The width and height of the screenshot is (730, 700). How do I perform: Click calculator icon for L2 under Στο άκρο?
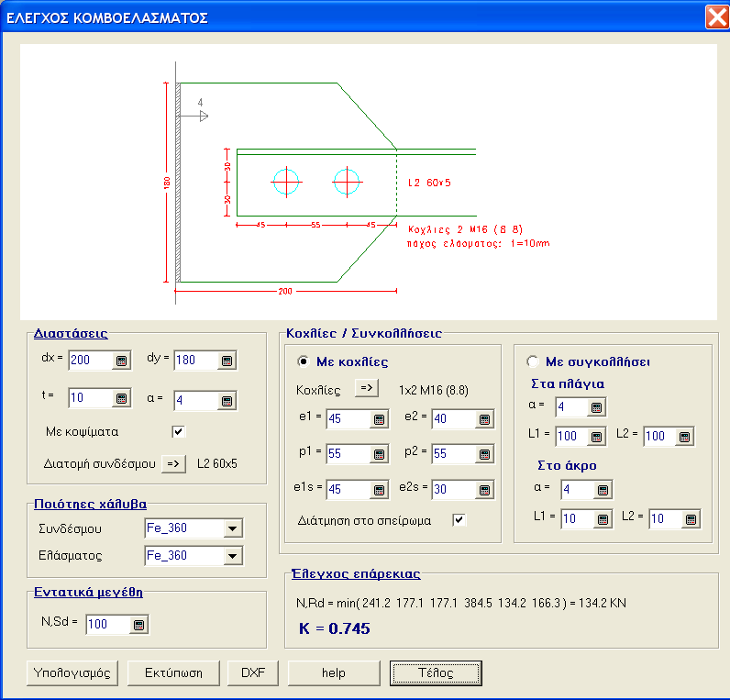click(691, 519)
